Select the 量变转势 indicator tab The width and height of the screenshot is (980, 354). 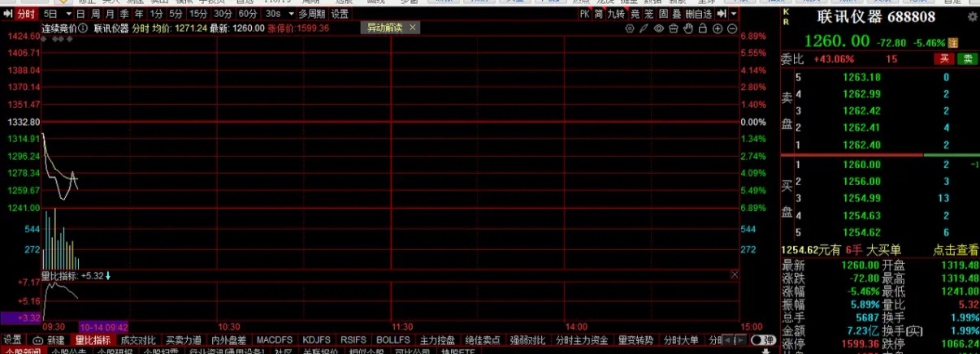pos(637,339)
